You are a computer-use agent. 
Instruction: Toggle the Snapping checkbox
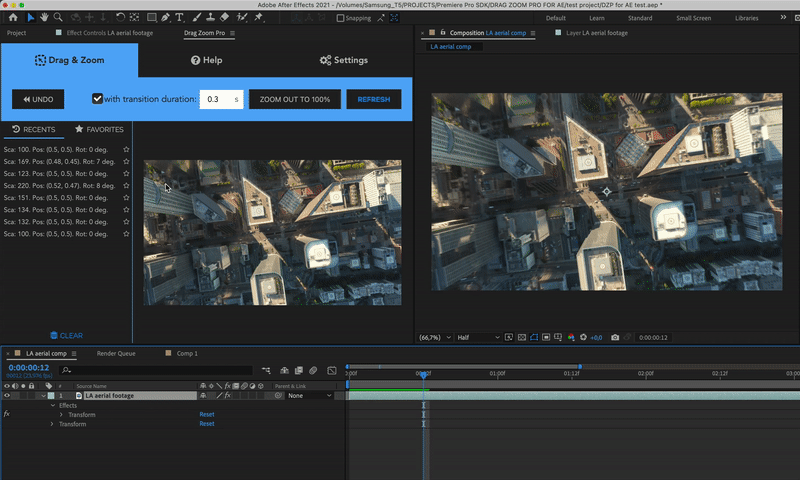(x=341, y=18)
